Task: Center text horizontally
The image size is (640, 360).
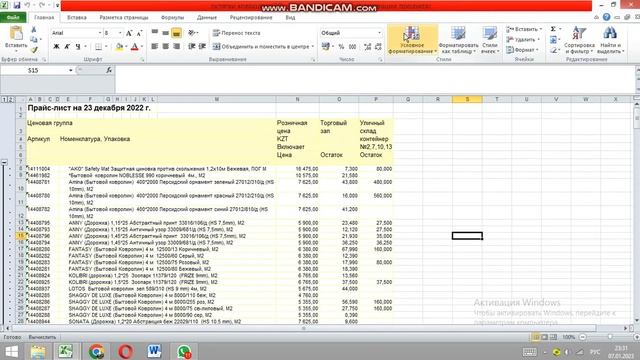Action: click(x=165, y=47)
